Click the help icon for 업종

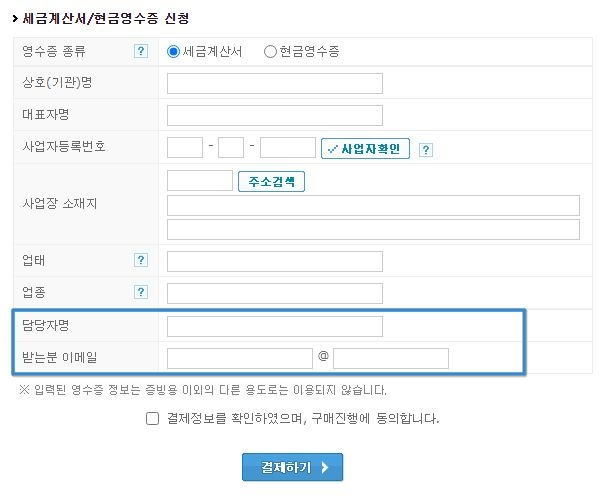click(x=141, y=292)
